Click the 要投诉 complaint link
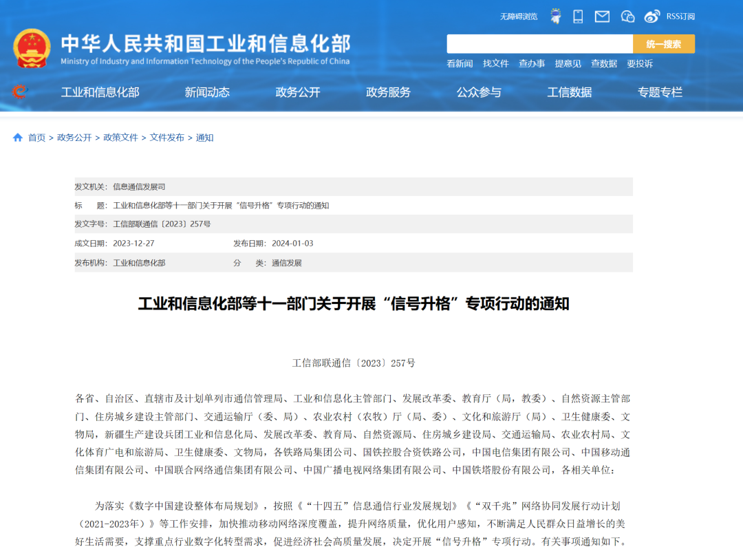The height and width of the screenshot is (560, 743). coord(645,63)
